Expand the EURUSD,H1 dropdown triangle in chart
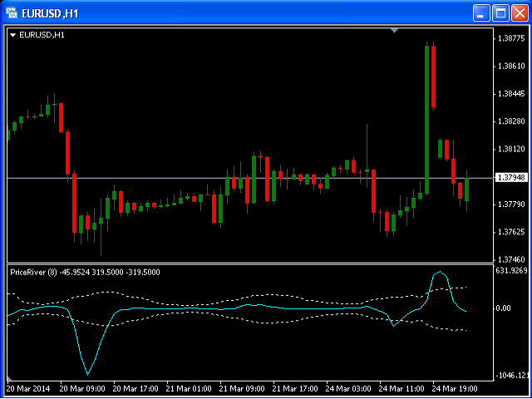This screenshot has height=399, width=532. [13, 35]
